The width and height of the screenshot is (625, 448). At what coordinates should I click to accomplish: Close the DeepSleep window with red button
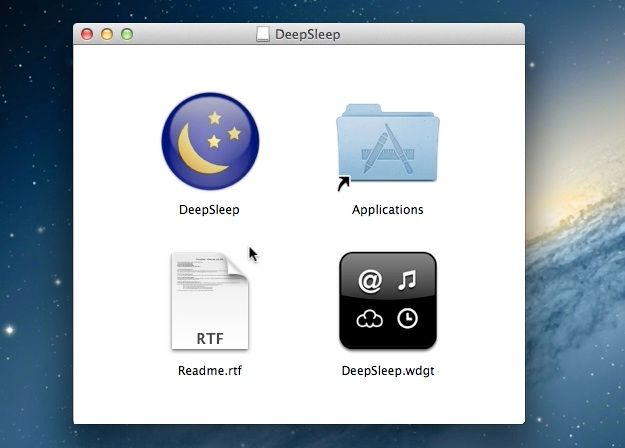pos(87,34)
